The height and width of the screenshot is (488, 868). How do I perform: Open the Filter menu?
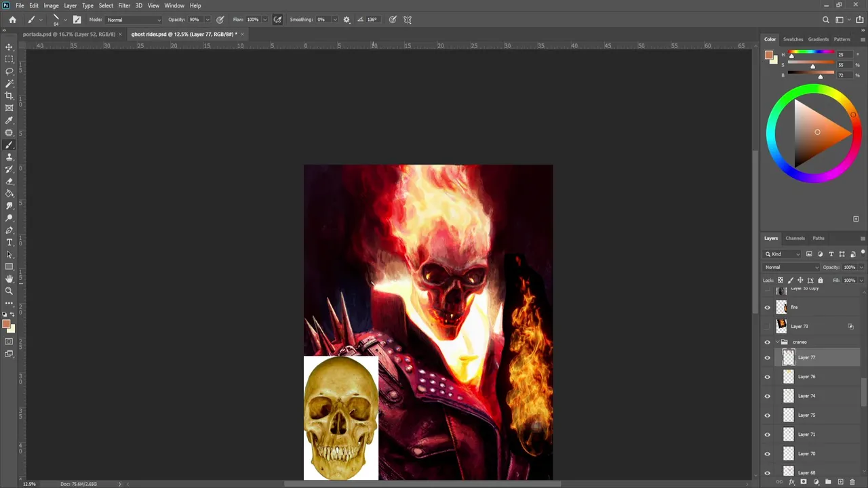(x=124, y=5)
